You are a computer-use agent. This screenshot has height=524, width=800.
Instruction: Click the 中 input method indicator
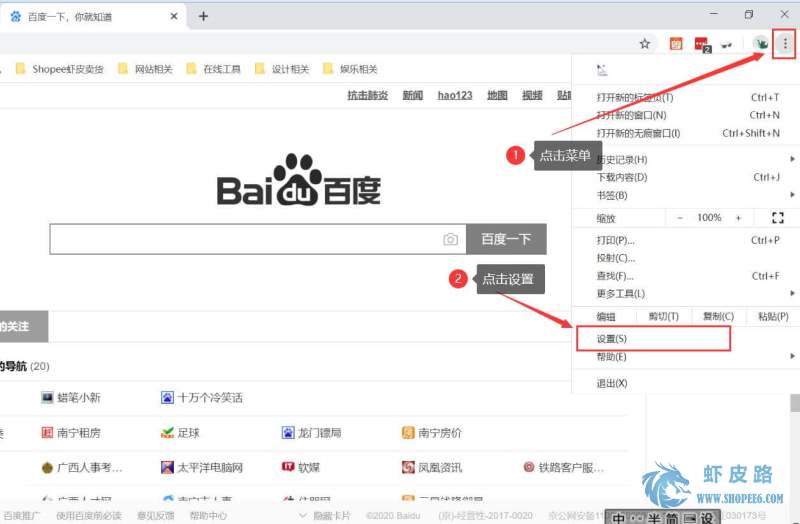(x=618, y=517)
